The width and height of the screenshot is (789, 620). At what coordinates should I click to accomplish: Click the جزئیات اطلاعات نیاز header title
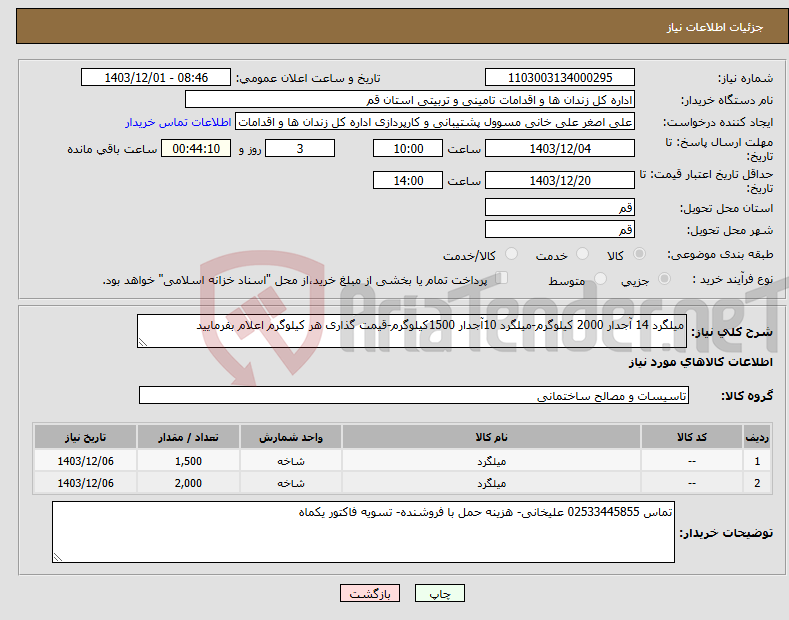(x=715, y=27)
